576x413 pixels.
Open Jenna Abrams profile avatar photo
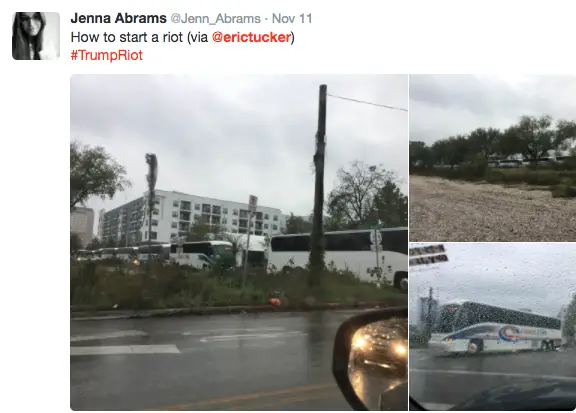(x=36, y=36)
